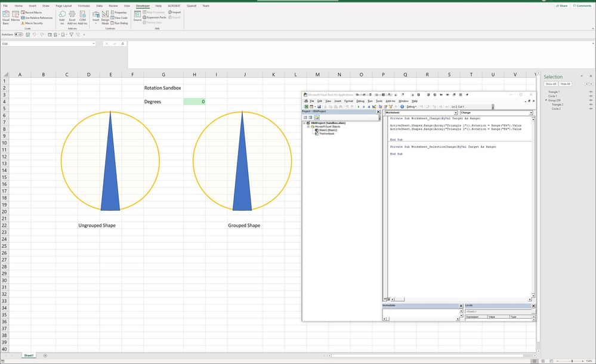Hide Group 239 via eye icon

point(591,100)
